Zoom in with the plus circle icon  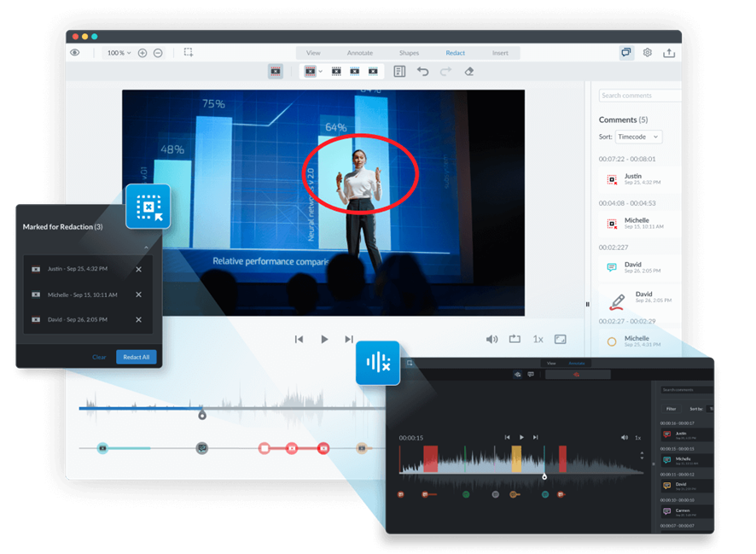[x=142, y=53]
